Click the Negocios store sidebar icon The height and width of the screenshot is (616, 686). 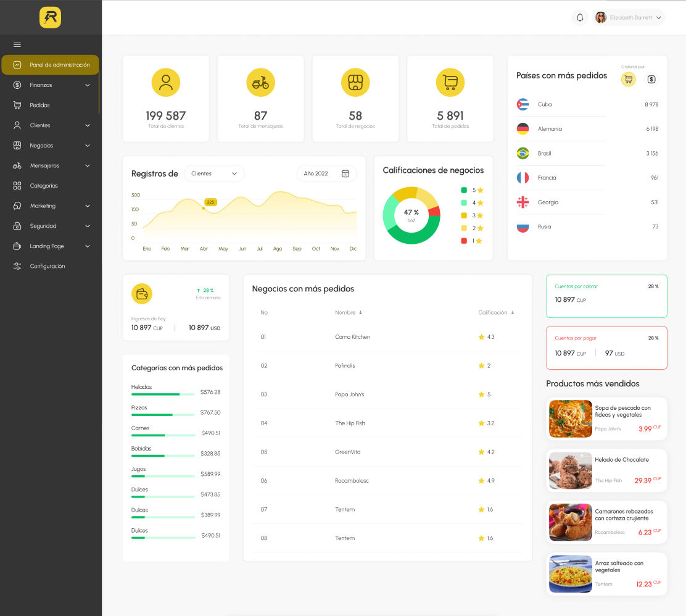pos(17,145)
